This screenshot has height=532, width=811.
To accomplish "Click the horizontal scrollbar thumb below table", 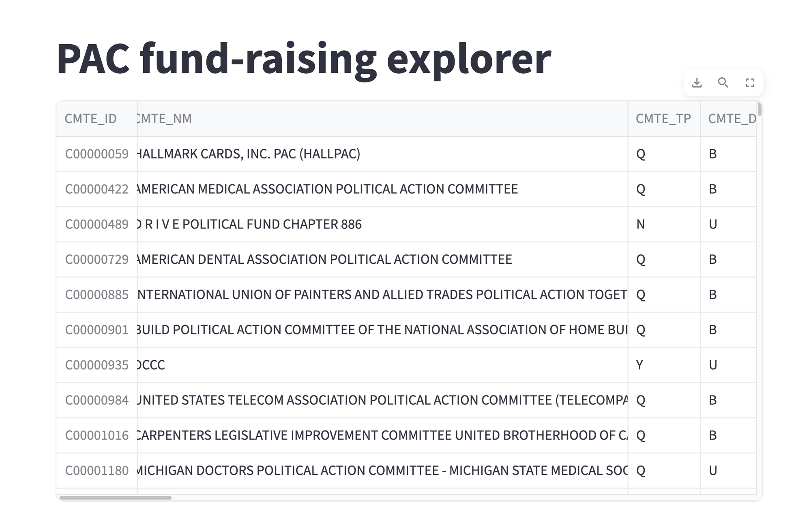I will click(x=116, y=498).
